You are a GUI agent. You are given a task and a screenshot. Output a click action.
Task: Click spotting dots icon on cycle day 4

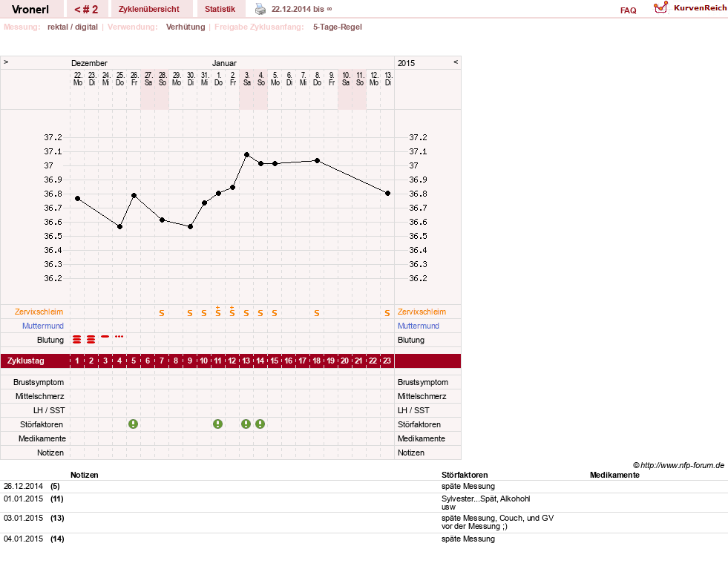click(x=119, y=336)
